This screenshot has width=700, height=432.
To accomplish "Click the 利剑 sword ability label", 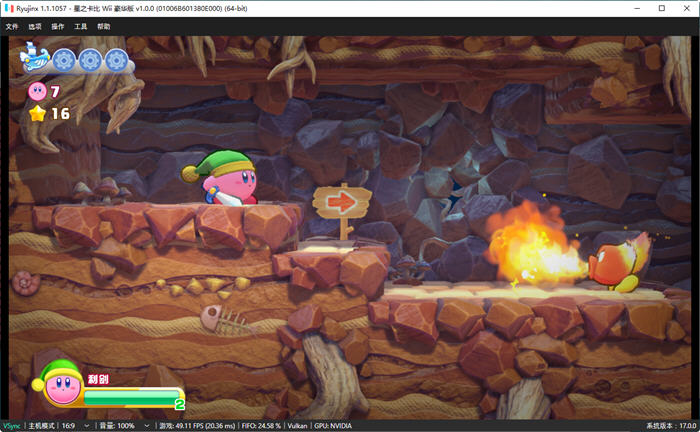I will [98, 379].
